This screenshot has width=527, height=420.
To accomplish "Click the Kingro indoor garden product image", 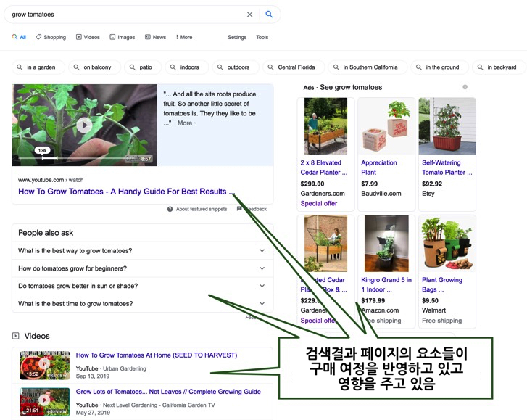I will (386, 244).
